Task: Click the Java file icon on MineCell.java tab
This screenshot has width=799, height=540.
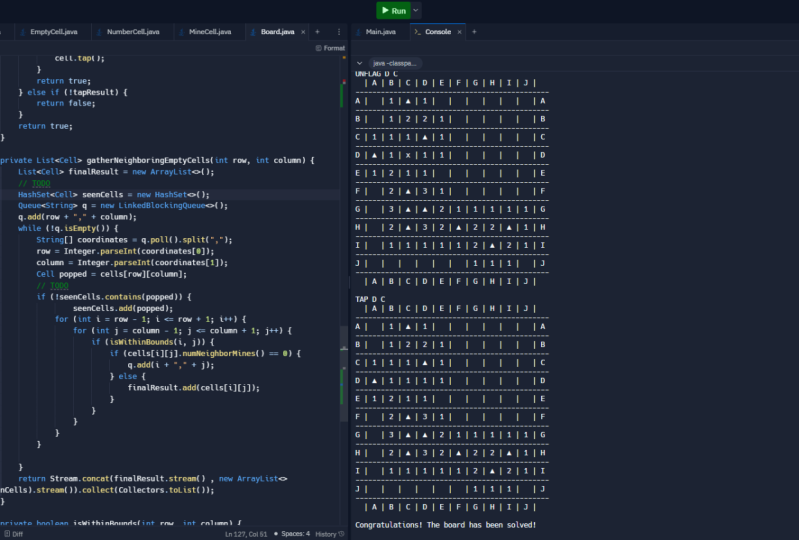Action: [x=182, y=32]
